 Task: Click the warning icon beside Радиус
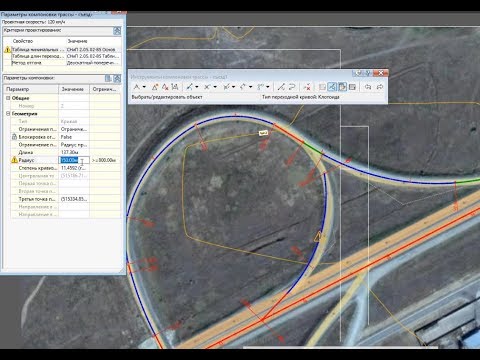pos(14,160)
